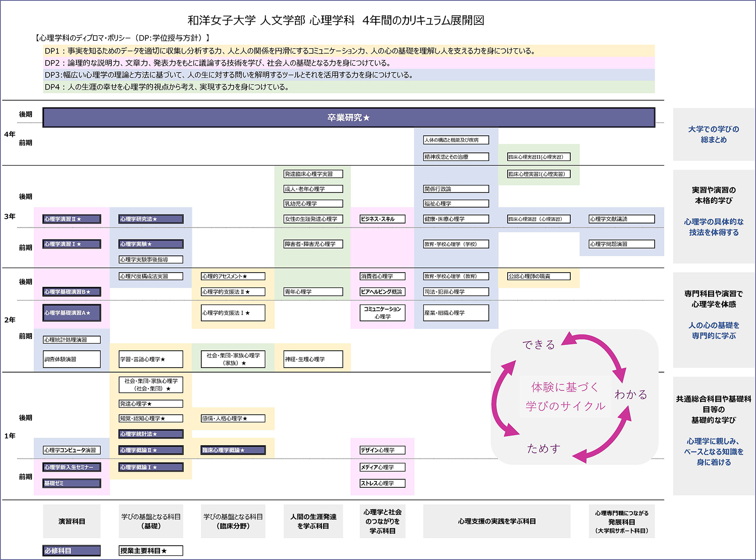The width and height of the screenshot is (756, 560).
Task: Click 社会・集団・家族心理学(社会・集団)★ box
Action: point(151,385)
